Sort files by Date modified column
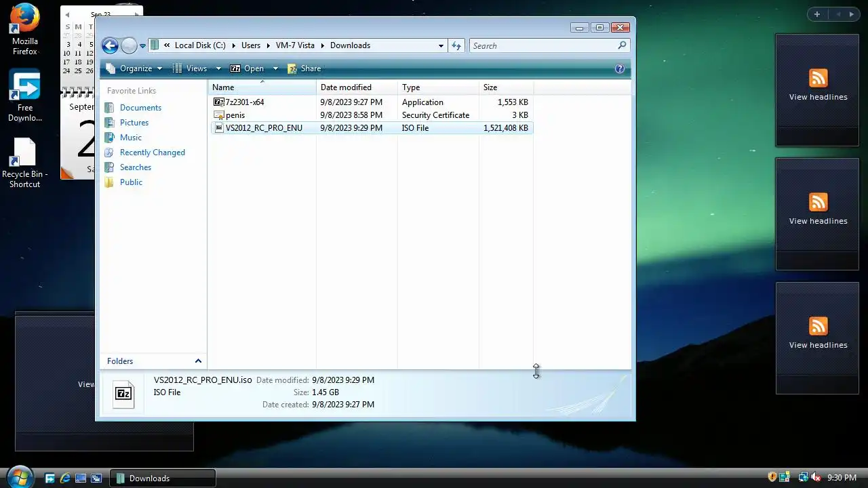This screenshot has width=868, height=488. tap(357, 87)
